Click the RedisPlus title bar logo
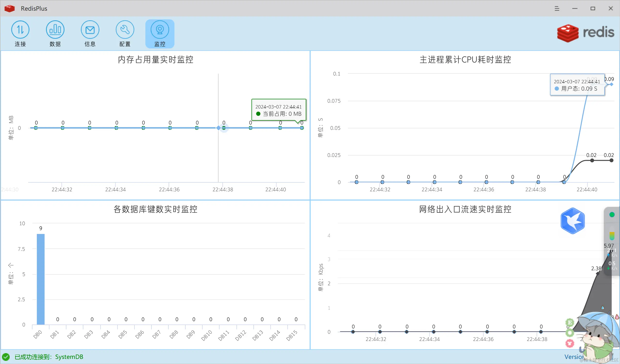Image resolution: width=620 pixels, height=364 pixels. 10,8
